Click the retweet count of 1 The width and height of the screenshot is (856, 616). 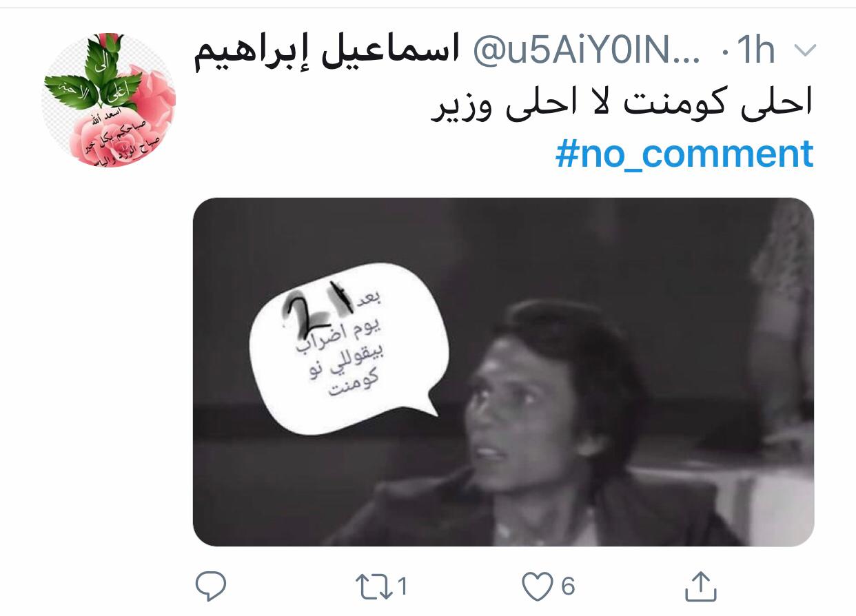(x=402, y=586)
